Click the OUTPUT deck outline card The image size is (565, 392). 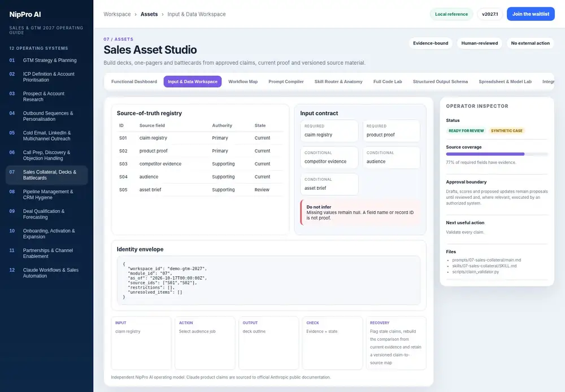[268, 343]
